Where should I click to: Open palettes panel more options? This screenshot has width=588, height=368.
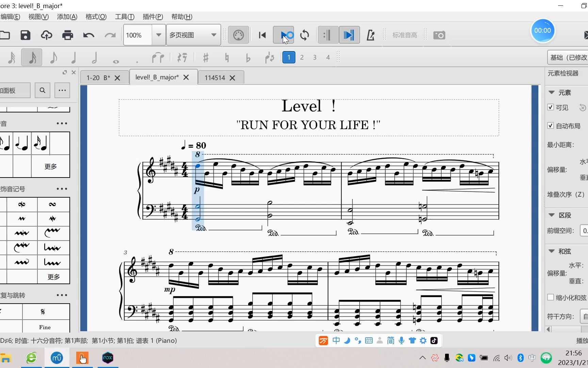pyautogui.click(x=62, y=90)
